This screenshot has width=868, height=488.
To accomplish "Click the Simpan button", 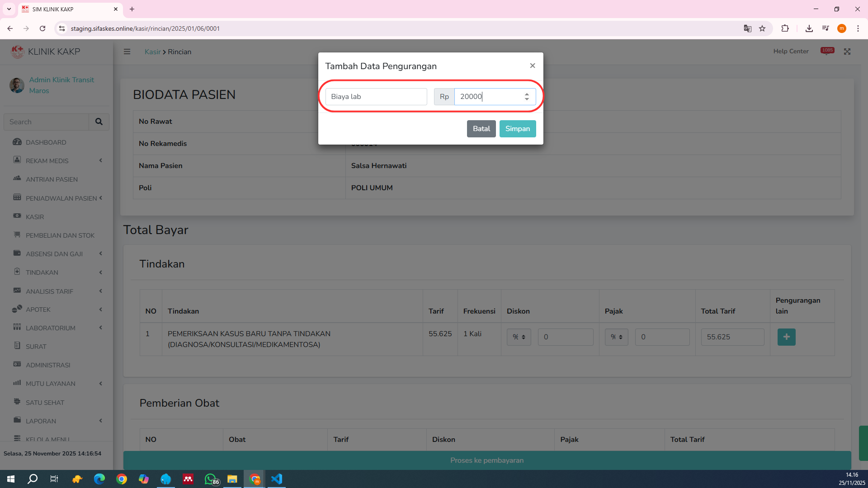I will 517,129.
